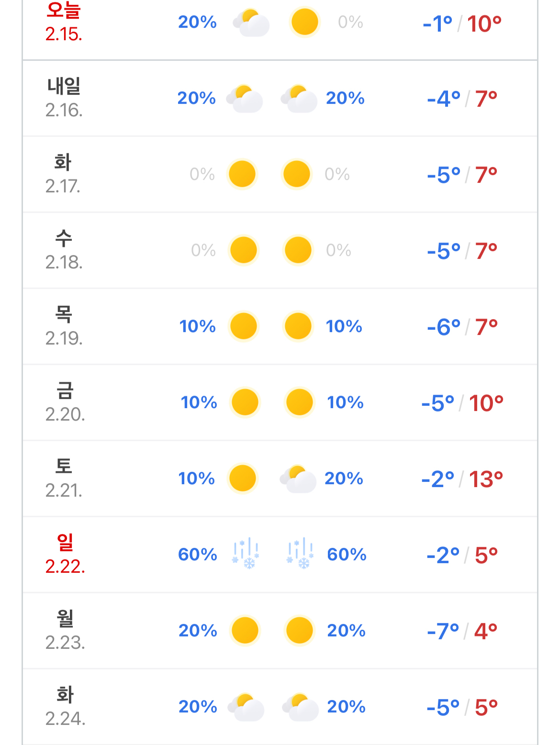
Task: Select 2.23 afternoon sunny icon
Action: tap(300, 631)
